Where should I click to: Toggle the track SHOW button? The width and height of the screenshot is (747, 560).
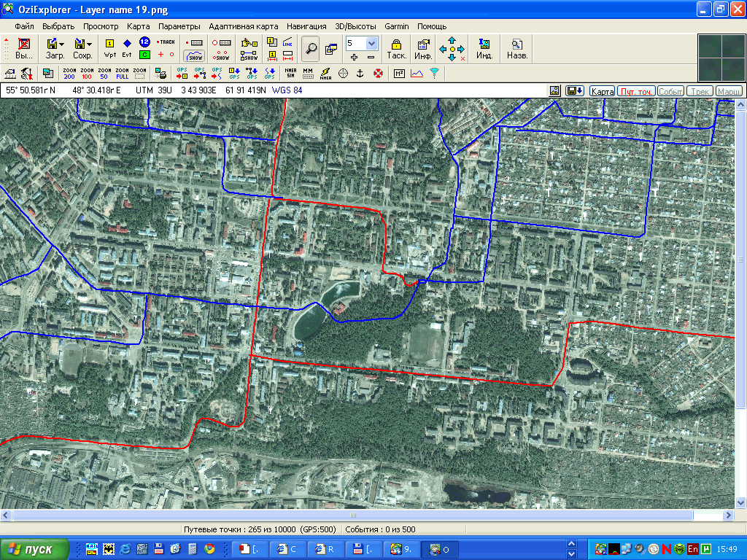tap(194, 55)
